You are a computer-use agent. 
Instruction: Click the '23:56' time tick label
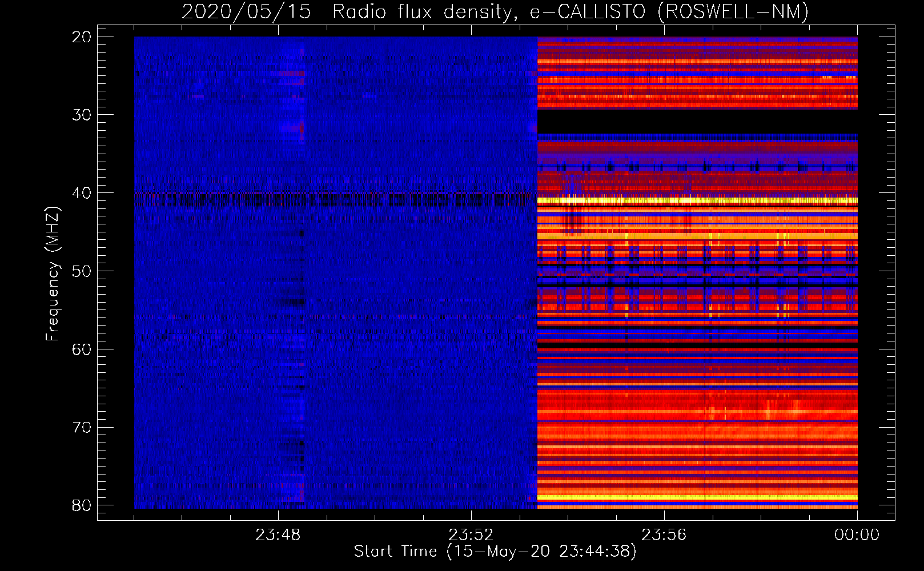(x=664, y=535)
